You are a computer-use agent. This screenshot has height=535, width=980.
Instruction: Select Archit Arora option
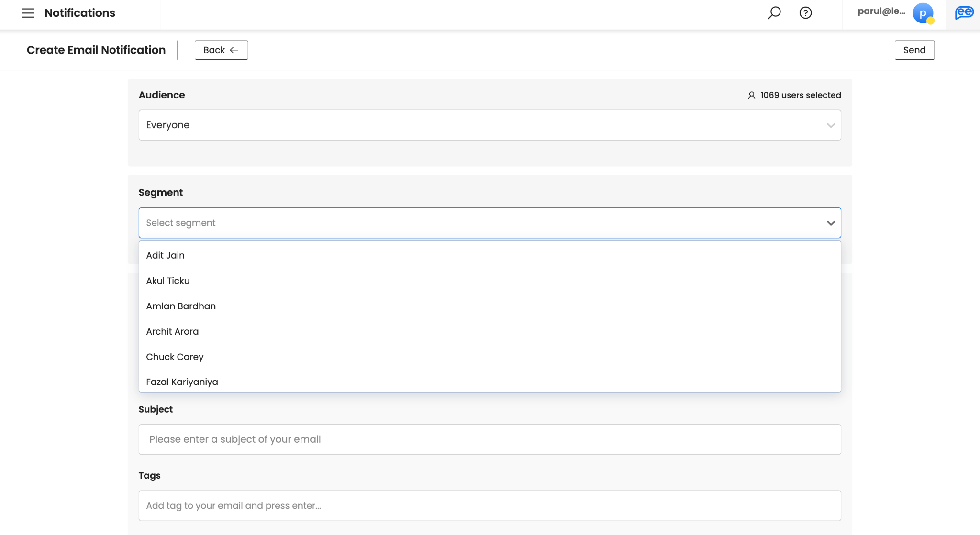point(172,331)
